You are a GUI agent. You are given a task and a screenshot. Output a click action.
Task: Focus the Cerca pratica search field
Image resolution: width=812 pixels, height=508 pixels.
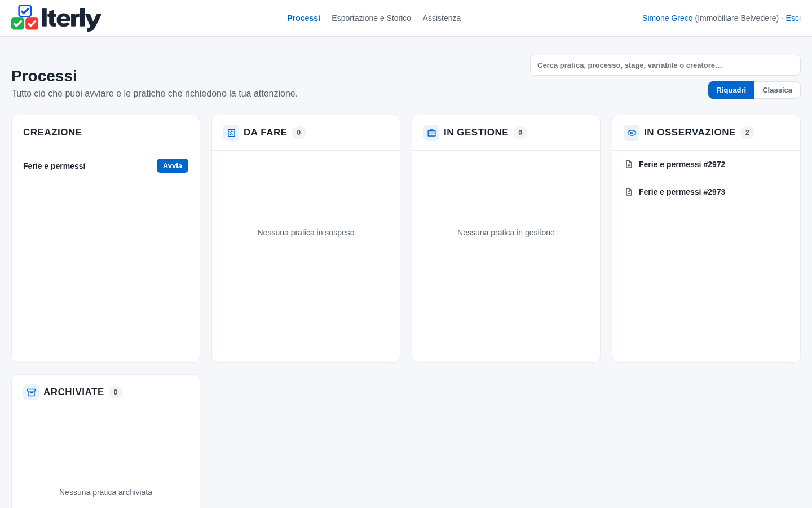click(x=665, y=65)
